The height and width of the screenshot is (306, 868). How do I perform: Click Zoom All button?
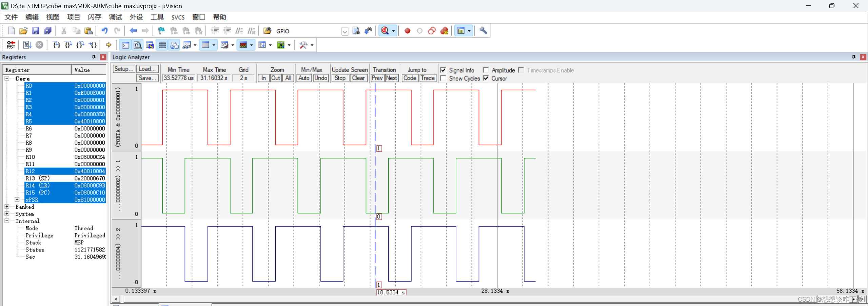pos(288,78)
